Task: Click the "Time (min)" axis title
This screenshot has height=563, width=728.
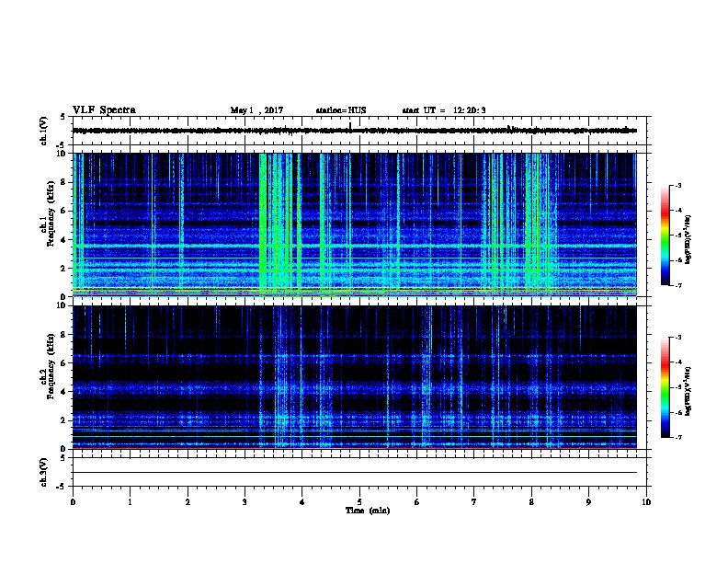Action: click(368, 511)
